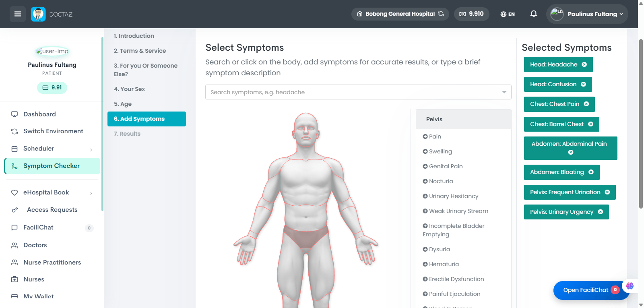Add Pain symptom from Pelvis list
This screenshot has height=308, width=644.
pos(432,136)
